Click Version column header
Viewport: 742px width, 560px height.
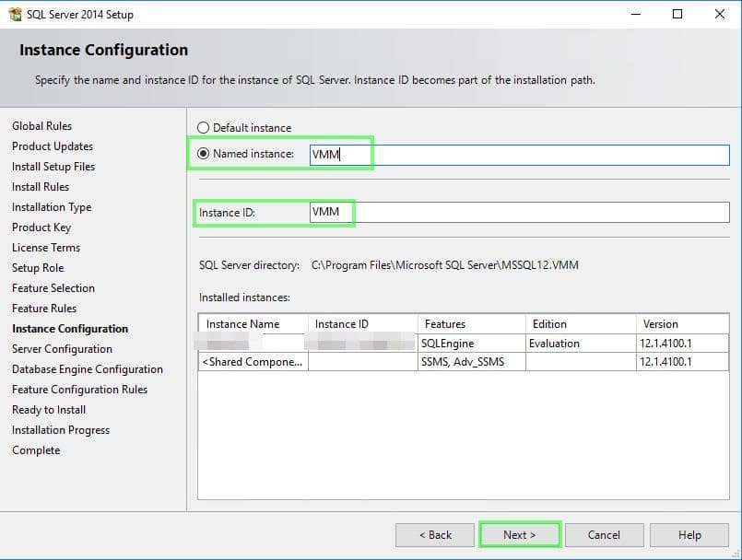click(682, 324)
